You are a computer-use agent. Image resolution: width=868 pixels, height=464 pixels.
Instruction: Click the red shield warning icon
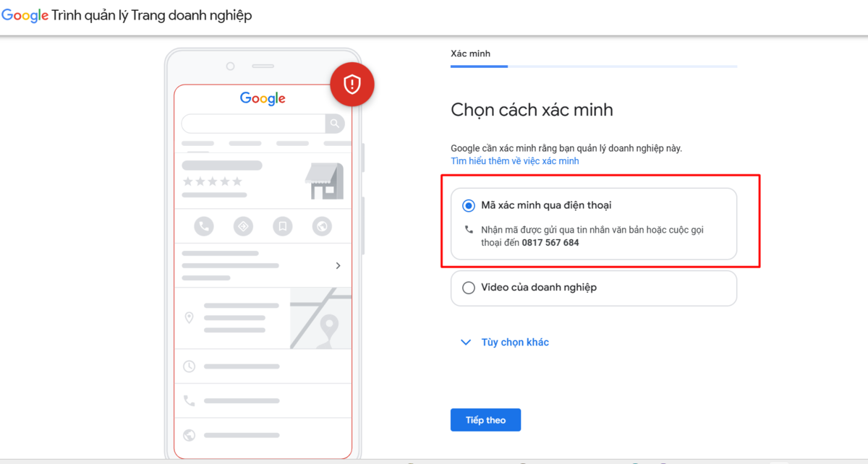352,84
